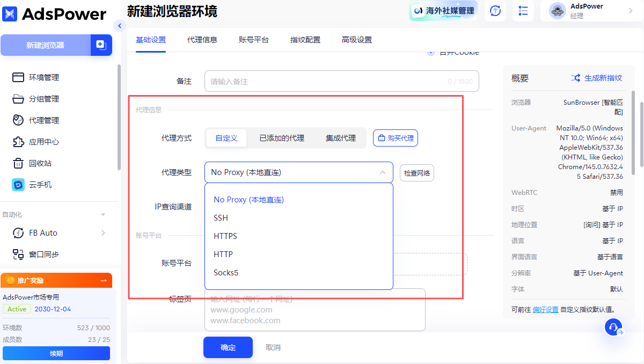Click the sync/update icon in the header
The image size is (644, 364).
[x=495, y=11]
